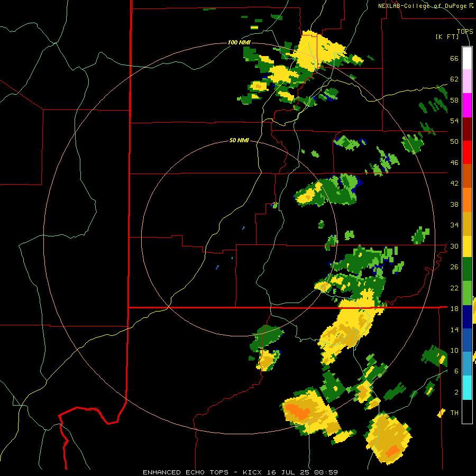Click the NEXLAB-College of DuPage credit text
The width and height of the screenshot is (476, 476).
(x=425, y=6)
